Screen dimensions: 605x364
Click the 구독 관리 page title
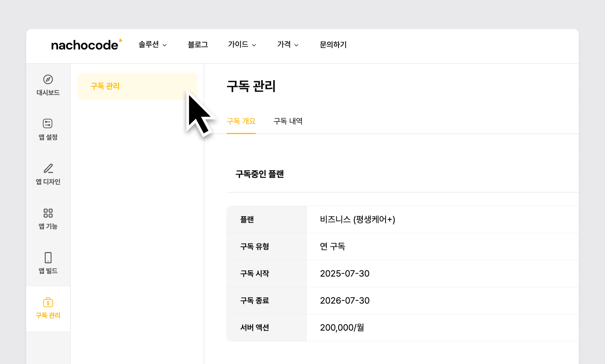pos(251,86)
